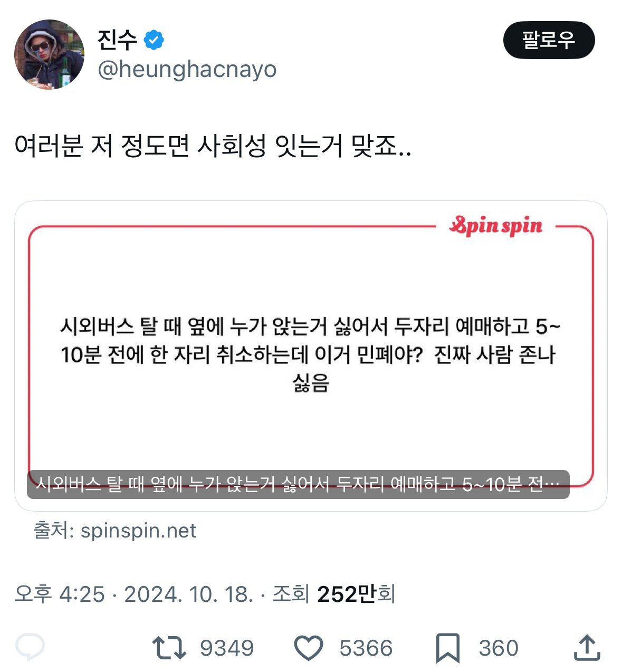Select the tweet text 여러분 저 정도면 사회성
622x672 pixels.
coord(140,146)
